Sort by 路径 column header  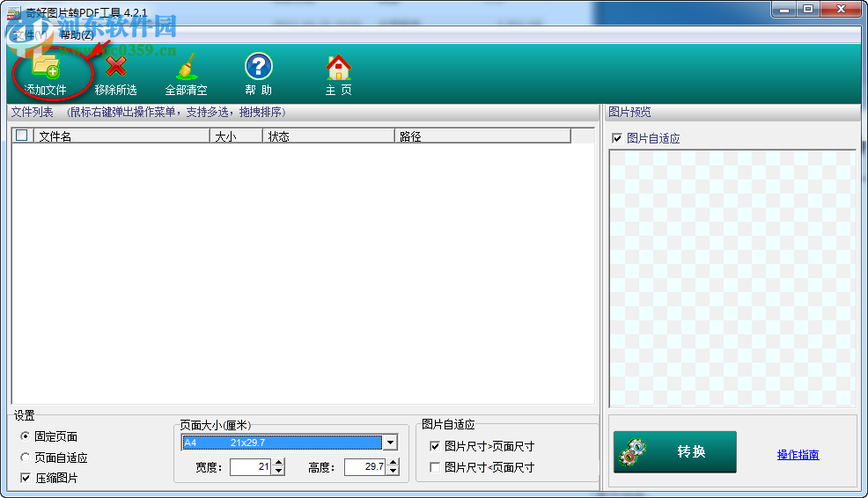(x=482, y=136)
